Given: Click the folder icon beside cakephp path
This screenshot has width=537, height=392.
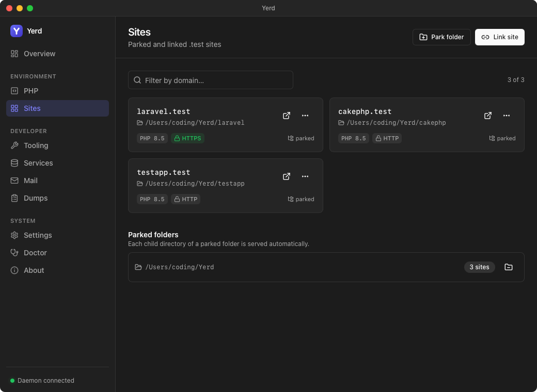Looking at the screenshot, I should pyautogui.click(x=341, y=122).
